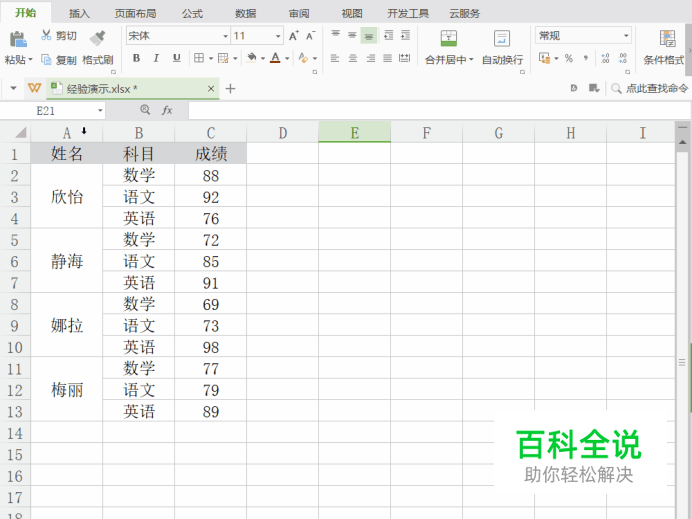Click the Paste icon
This screenshot has height=519, width=692.
tap(18, 39)
